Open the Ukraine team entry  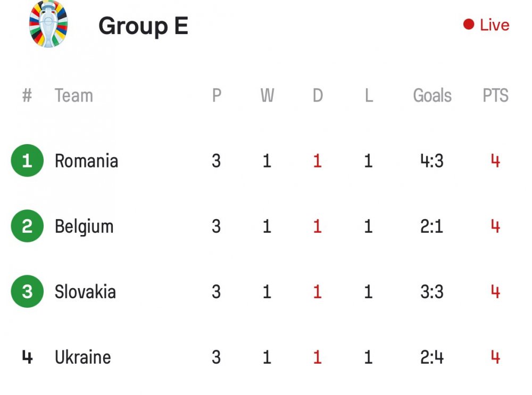click(x=83, y=357)
